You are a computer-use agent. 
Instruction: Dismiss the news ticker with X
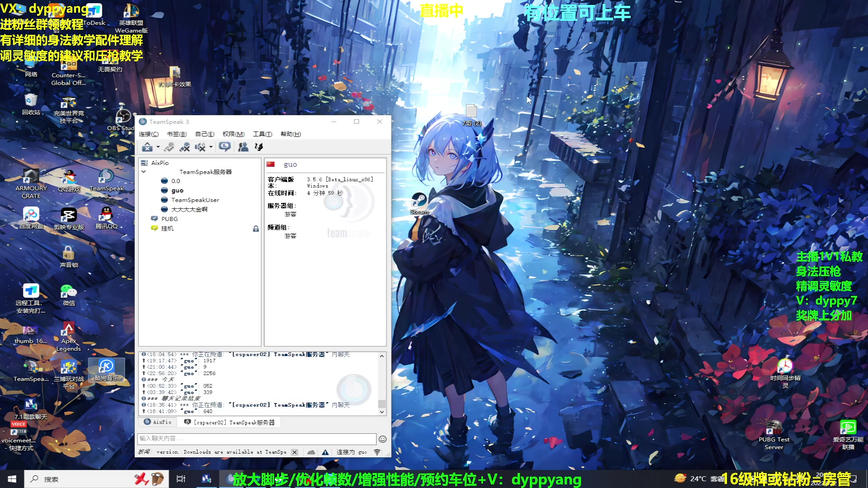(295, 452)
